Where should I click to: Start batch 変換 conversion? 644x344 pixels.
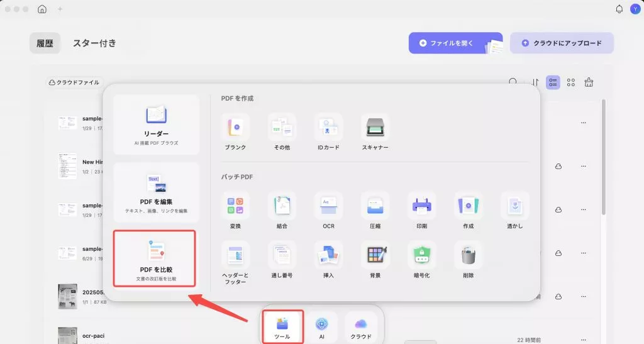[235, 211]
